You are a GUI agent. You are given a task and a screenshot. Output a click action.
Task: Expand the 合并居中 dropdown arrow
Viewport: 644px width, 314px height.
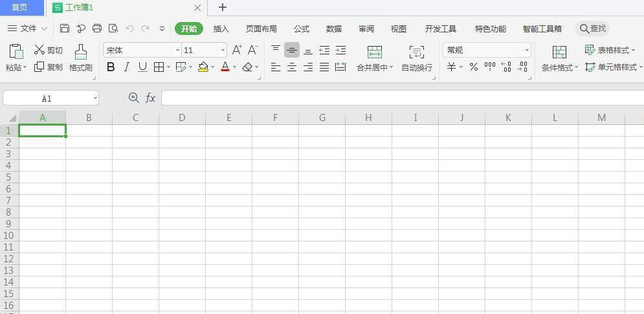390,67
